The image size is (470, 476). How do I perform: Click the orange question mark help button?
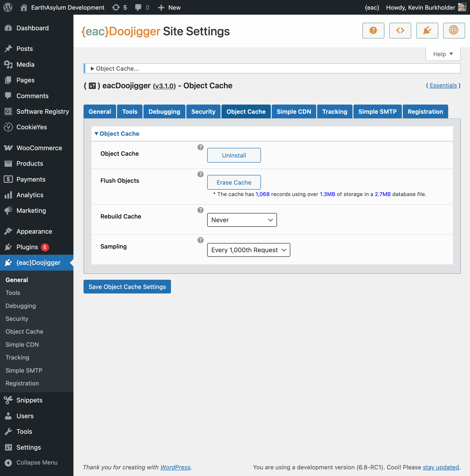(x=373, y=30)
